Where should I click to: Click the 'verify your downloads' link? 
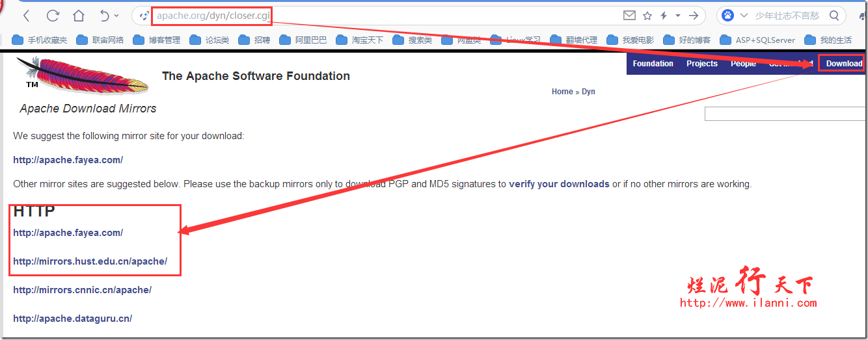(x=559, y=184)
